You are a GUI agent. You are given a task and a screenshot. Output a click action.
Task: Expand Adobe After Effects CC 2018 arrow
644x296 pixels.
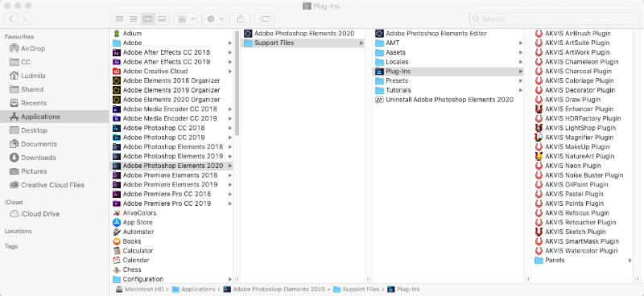(x=230, y=52)
